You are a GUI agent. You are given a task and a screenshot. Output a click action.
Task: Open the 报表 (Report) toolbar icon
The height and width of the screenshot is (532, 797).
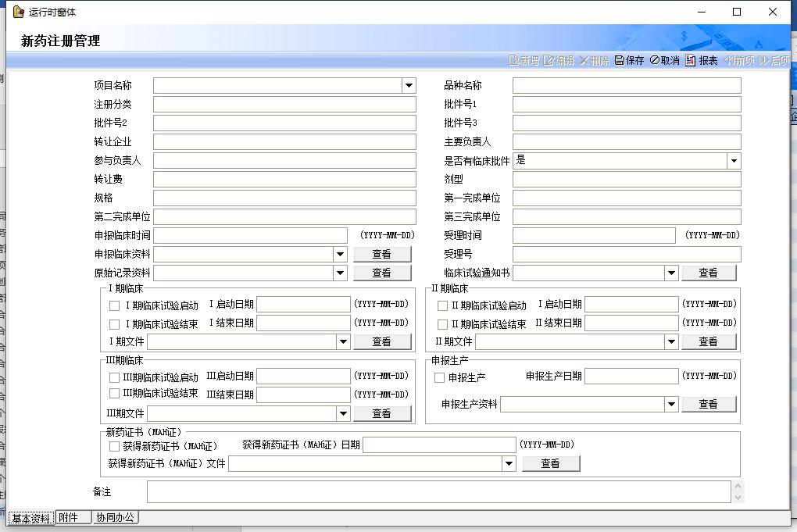click(x=691, y=61)
